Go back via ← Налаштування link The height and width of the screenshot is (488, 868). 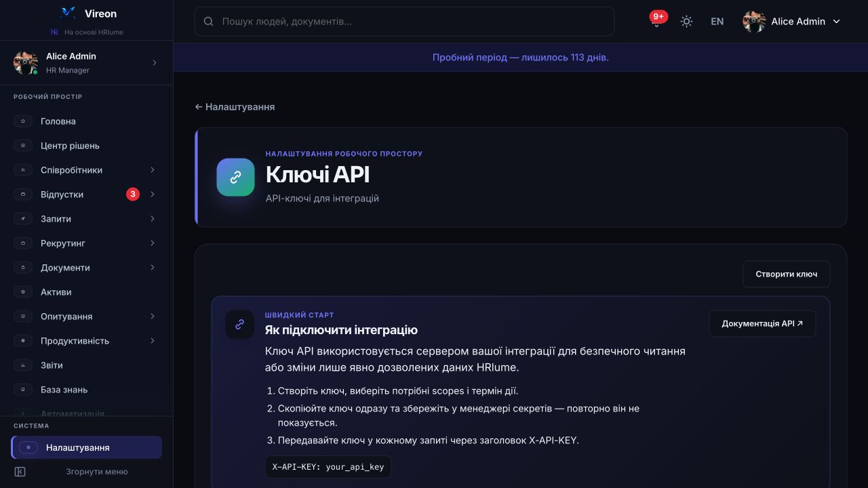coord(235,107)
